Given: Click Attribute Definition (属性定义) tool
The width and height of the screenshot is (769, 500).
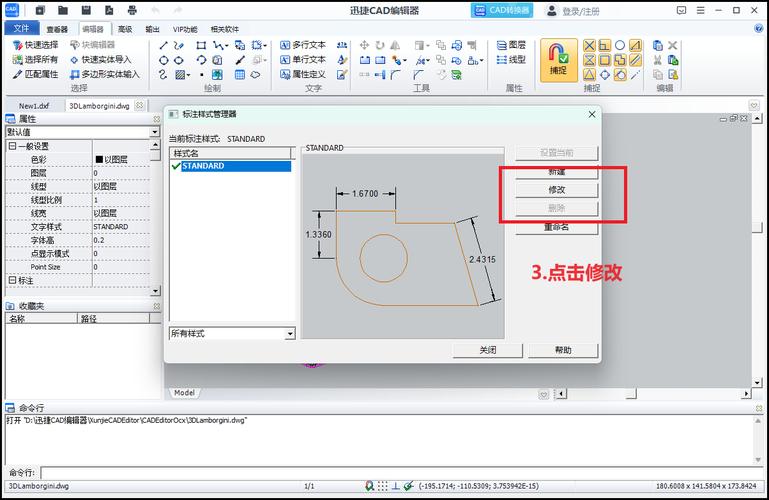Looking at the screenshot, I should (303, 75).
